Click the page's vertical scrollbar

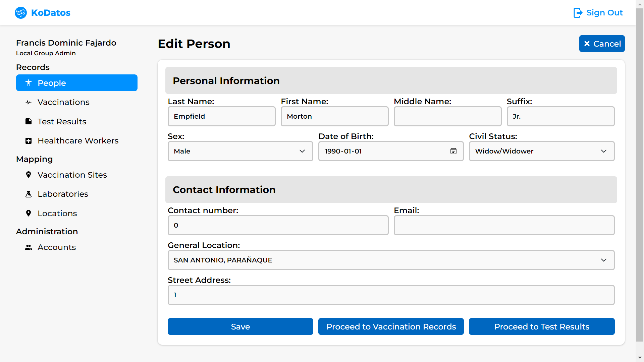tap(640, 174)
